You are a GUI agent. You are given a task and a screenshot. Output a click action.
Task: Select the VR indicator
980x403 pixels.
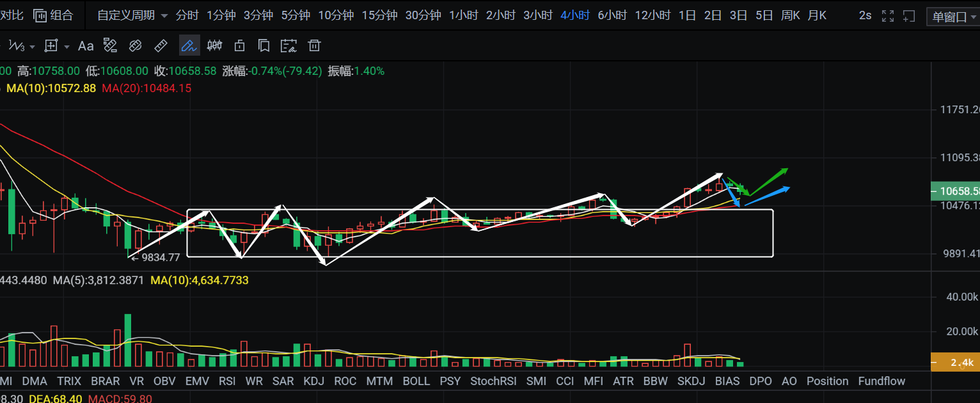(x=136, y=381)
